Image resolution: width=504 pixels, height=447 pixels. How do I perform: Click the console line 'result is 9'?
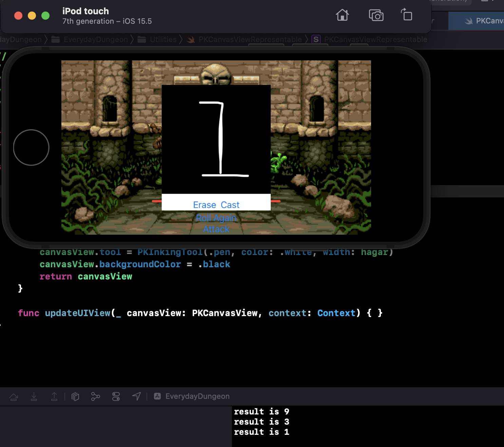click(x=261, y=412)
